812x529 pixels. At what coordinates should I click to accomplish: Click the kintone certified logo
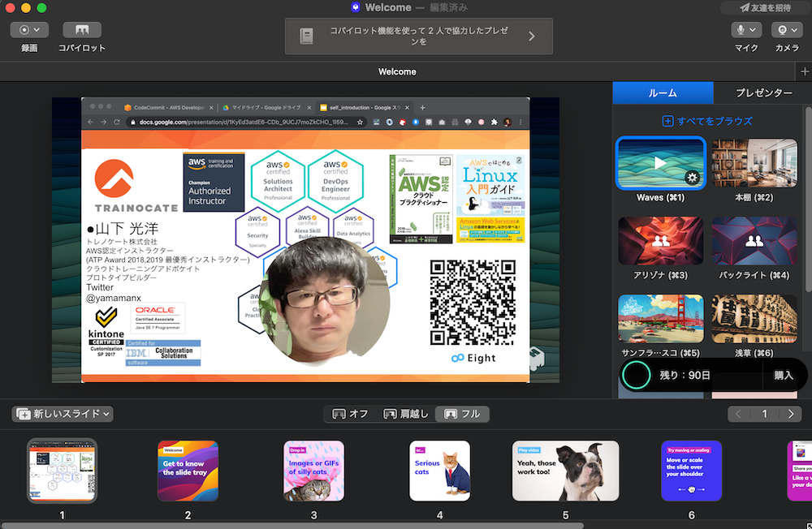point(106,332)
